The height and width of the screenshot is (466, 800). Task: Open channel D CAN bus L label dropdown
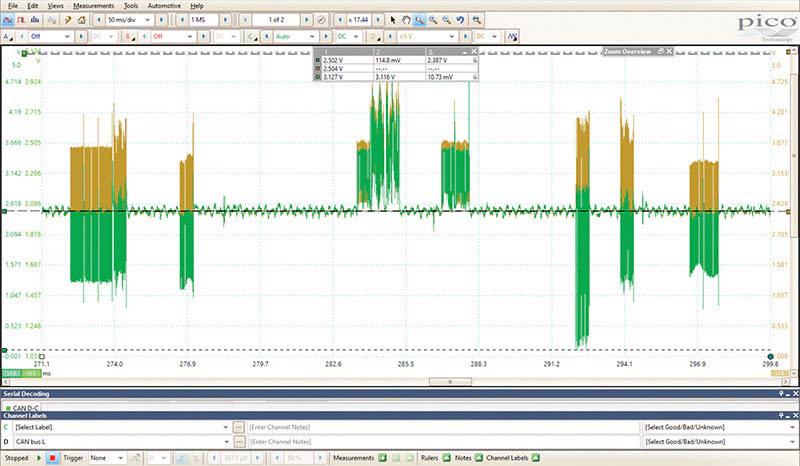(226, 442)
